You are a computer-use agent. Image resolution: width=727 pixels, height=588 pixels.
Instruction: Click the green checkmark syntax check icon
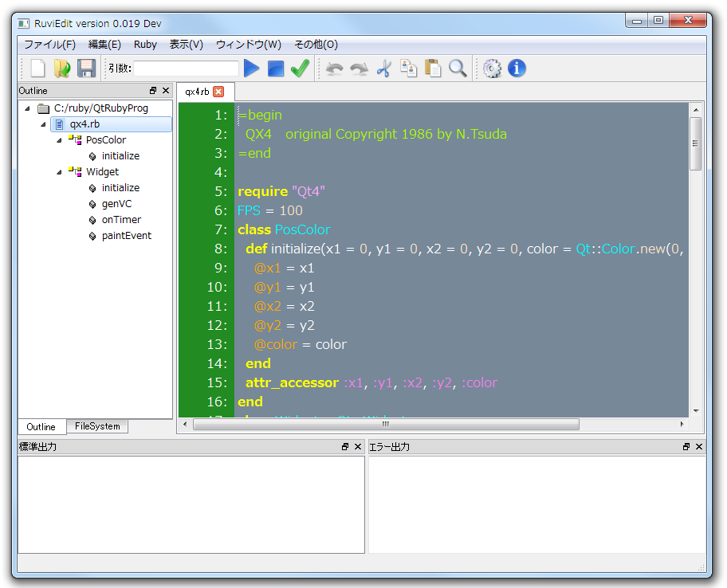coord(300,69)
